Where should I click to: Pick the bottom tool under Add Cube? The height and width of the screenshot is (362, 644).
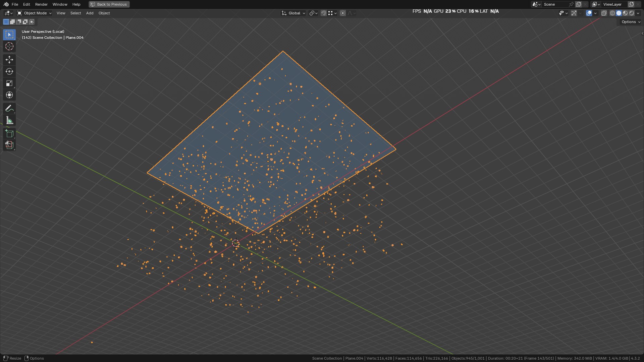(x=9, y=145)
